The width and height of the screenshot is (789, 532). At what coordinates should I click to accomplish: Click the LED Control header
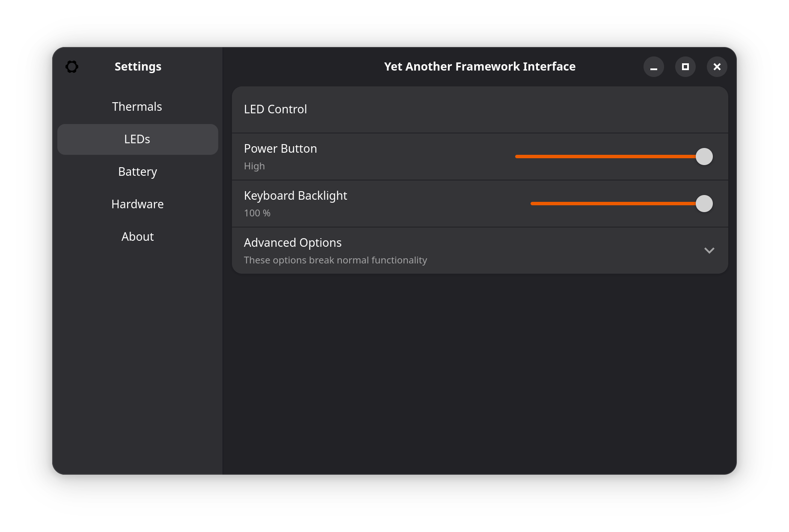tap(275, 109)
